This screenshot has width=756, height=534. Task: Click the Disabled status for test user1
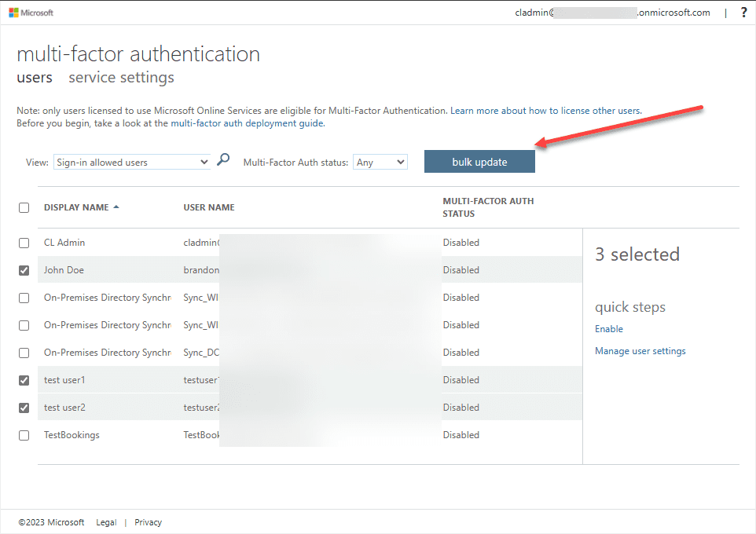461,380
